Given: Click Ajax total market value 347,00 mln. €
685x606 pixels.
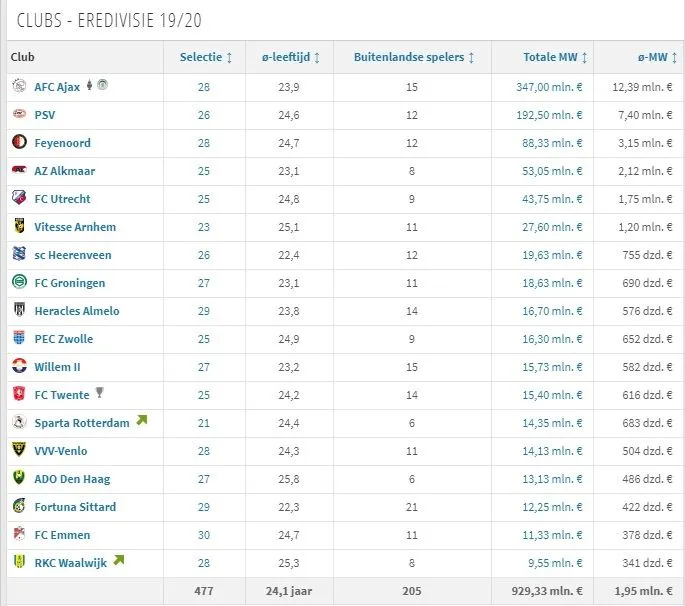Looking at the screenshot, I should pyautogui.click(x=553, y=87).
